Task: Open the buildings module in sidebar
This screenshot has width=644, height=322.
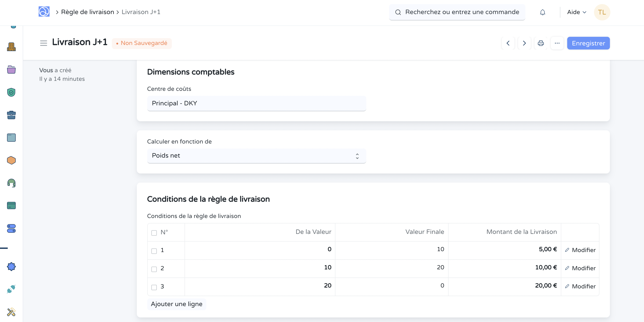Action: 11,47
